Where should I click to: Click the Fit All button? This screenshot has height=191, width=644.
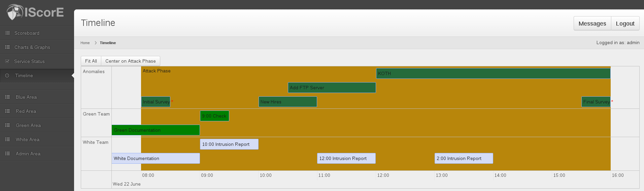click(x=91, y=61)
